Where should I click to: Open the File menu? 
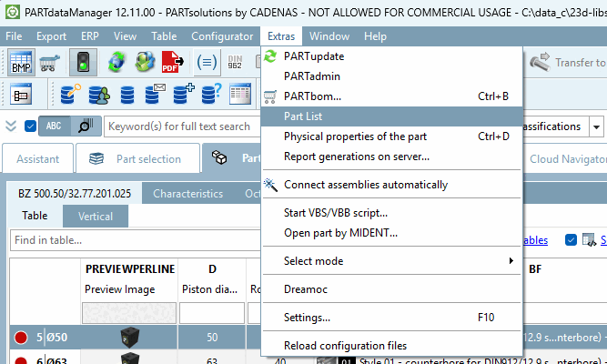14,36
